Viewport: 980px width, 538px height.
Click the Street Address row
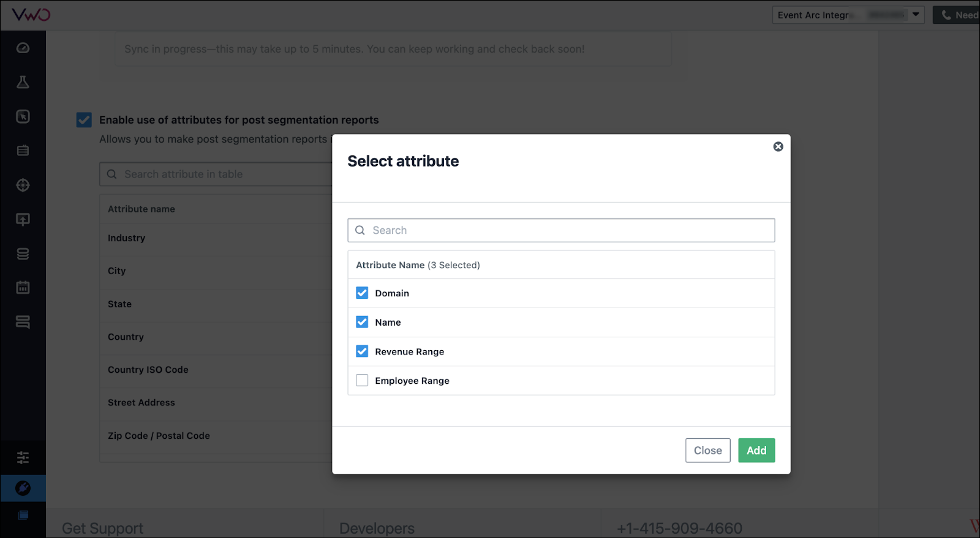pyautogui.click(x=216, y=403)
